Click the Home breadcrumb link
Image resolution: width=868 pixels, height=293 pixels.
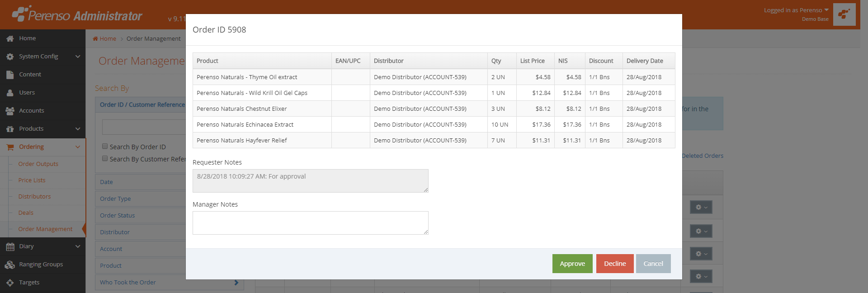[x=108, y=39]
